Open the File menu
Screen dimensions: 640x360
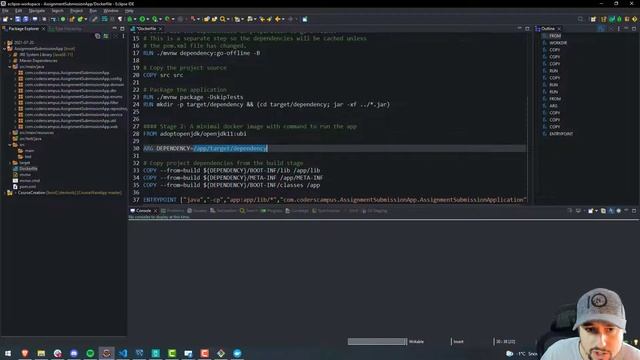point(5,11)
